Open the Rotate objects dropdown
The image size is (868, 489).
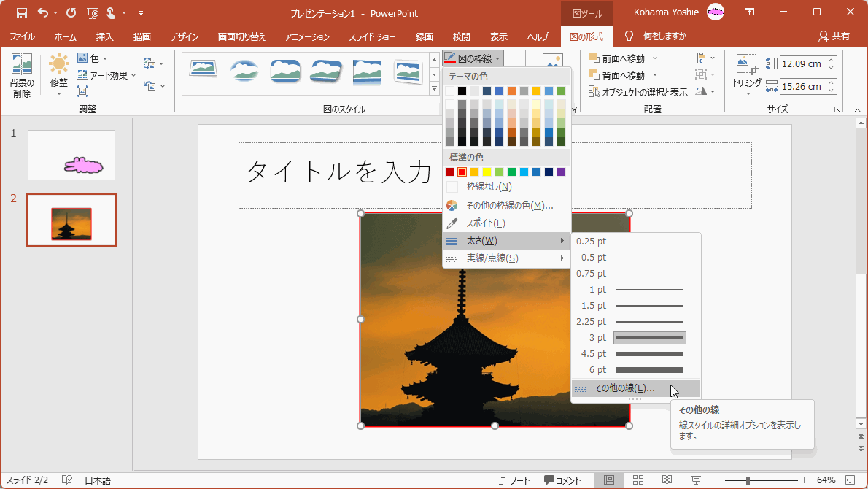(x=705, y=91)
